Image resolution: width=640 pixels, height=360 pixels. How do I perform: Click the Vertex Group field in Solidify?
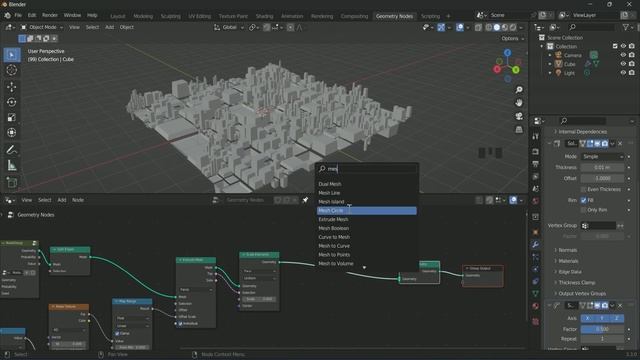pyautogui.click(x=598, y=226)
